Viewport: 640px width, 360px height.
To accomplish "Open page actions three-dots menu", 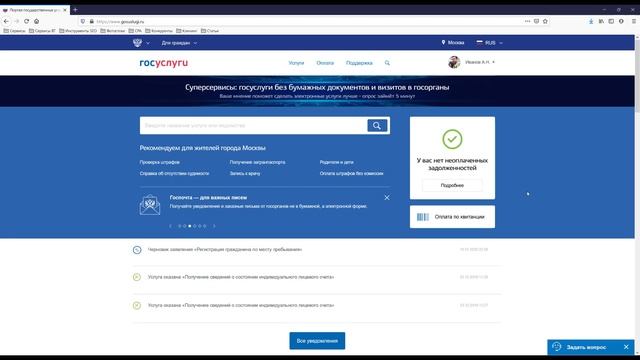I will (x=527, y=21).
